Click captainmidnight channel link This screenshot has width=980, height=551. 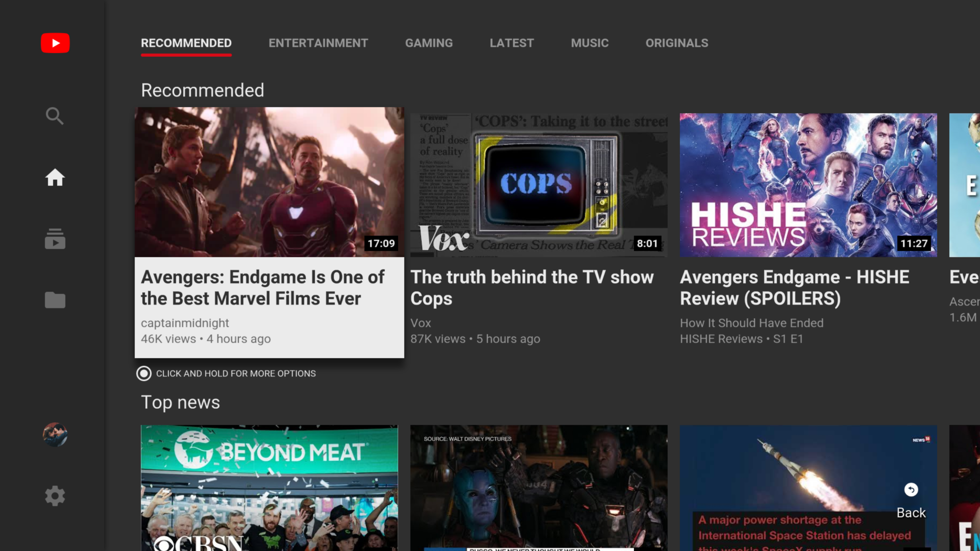coord(185,322)
